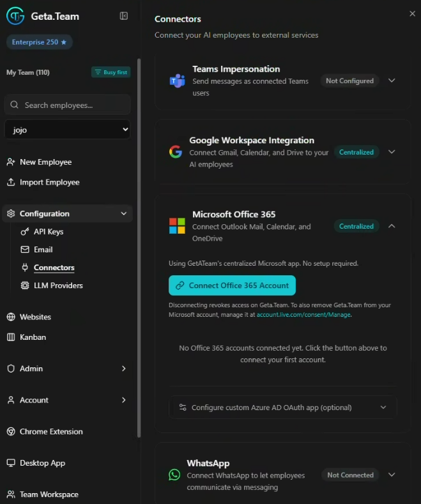
Task: Click the search magnifier icon
Action: [x=15, y=105]
